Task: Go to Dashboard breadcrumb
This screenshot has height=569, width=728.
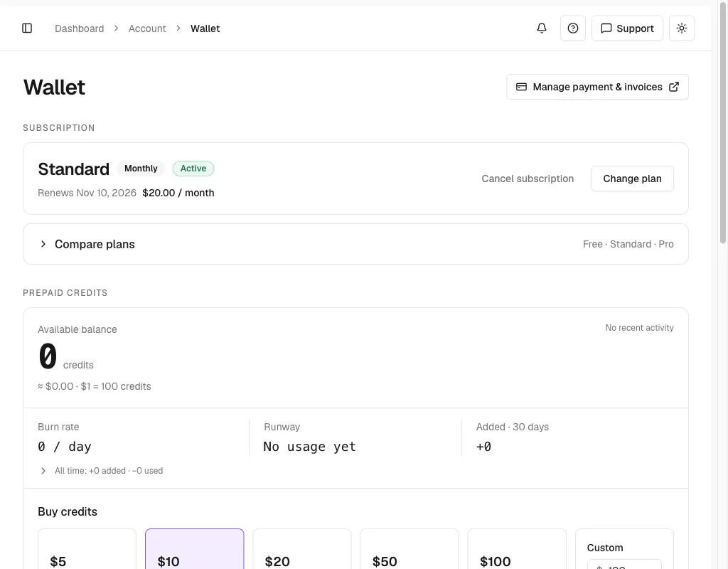Action: click(x=80, y=28)
